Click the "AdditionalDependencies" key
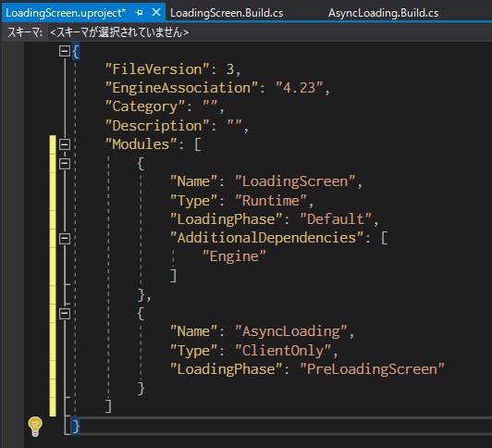Viewport: 492px width, 448px height. coord(267,238)
